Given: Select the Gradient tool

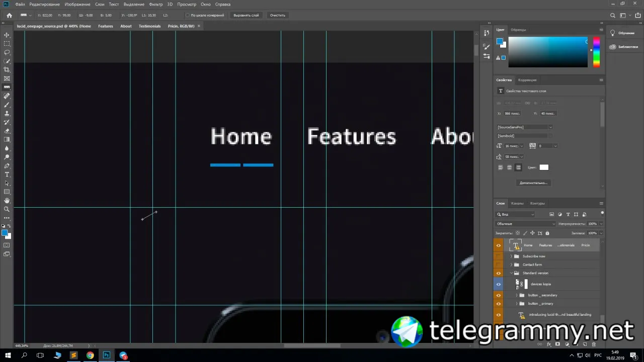Looking at the screenshot, I should click(x=7, y=139).
